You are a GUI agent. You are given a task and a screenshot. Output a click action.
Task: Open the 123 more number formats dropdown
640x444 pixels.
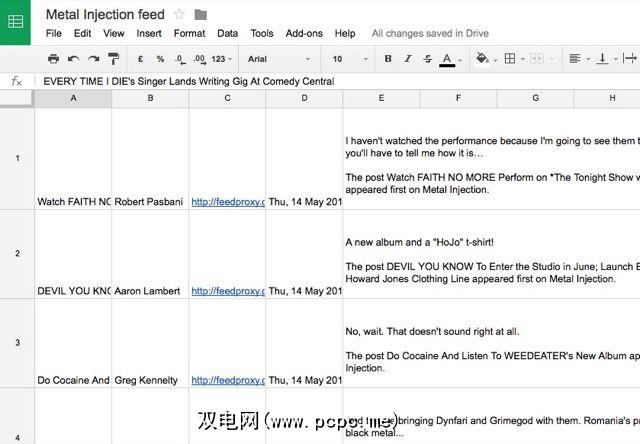[x=222, y=59]
